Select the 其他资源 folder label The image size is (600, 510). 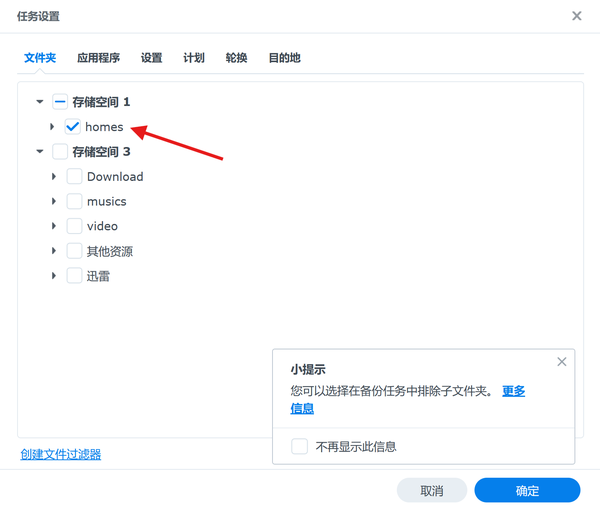pos(110,251)
